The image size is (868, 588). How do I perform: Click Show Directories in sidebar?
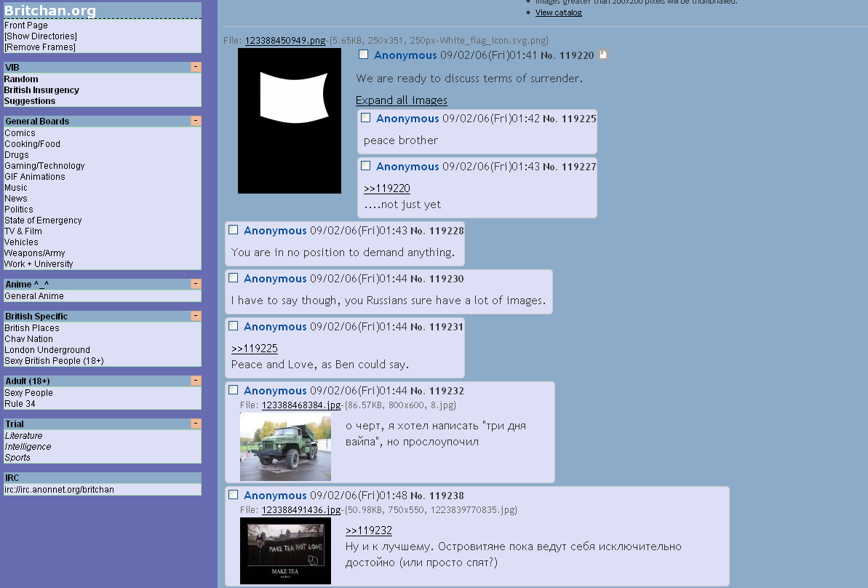[x=41, y=36]
